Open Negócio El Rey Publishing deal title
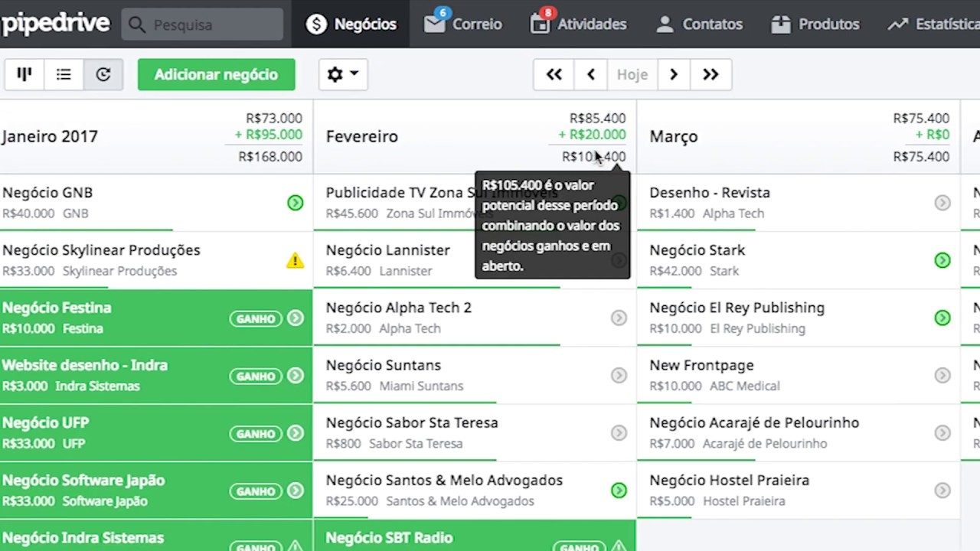 click(x=737, y=308)
